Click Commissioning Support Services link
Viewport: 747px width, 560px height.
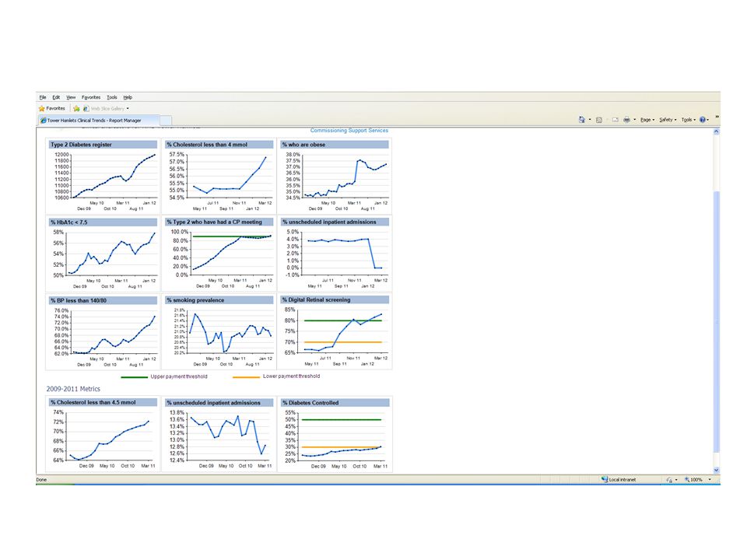[349, 130]
